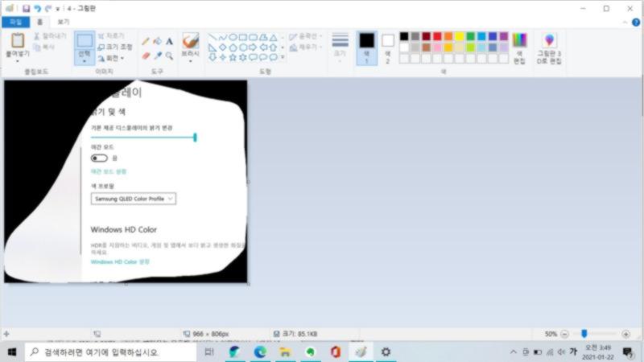Open the 채우기 (Fill) dropdown
The image size is (644, 362).
[306, 47]
